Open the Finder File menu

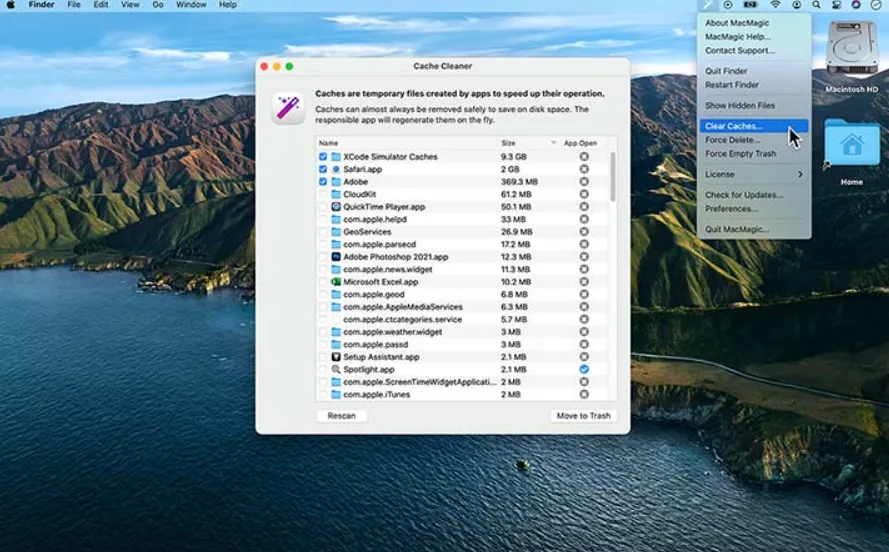tap(74, 5)
